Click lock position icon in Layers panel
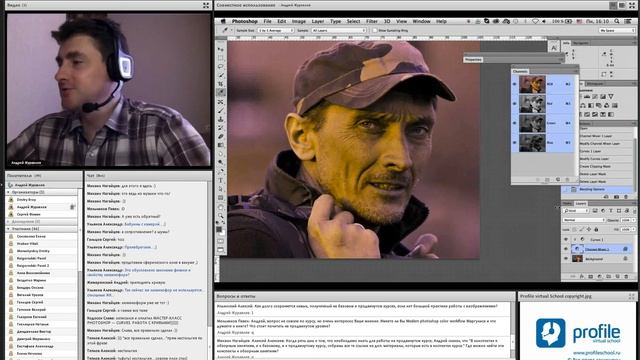This screenshot has width=640, height=360. [589, 230]
